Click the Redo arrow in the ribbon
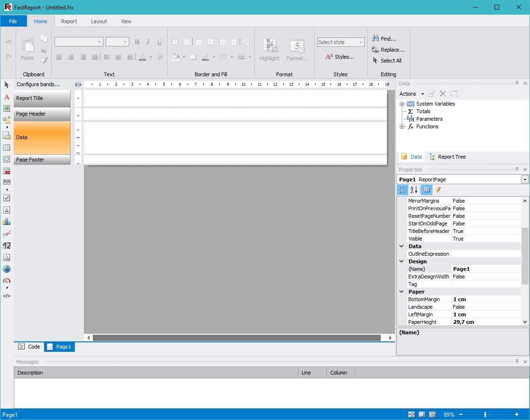The height and width of the screenshot is (420, 530). pyautogui.click(x=9, y=57)
